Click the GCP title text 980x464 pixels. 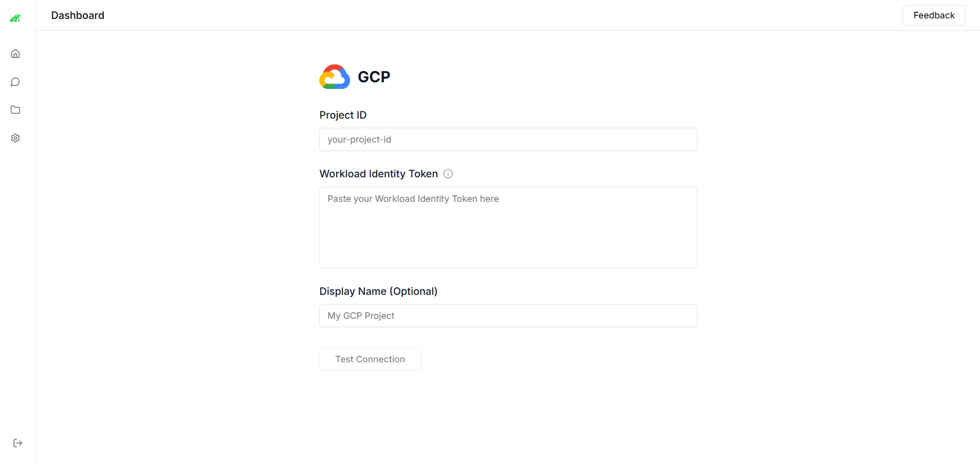tap(374, 76)
